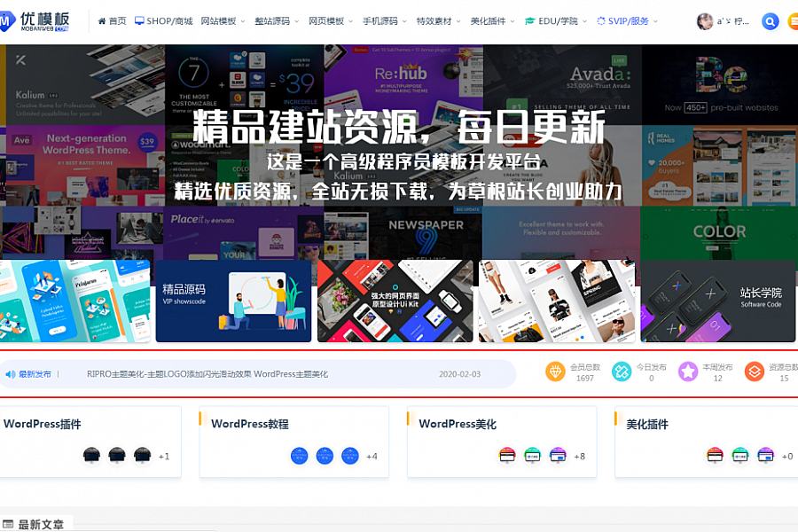Open RIPRO主题美化 latest post link

coord(207,373)
